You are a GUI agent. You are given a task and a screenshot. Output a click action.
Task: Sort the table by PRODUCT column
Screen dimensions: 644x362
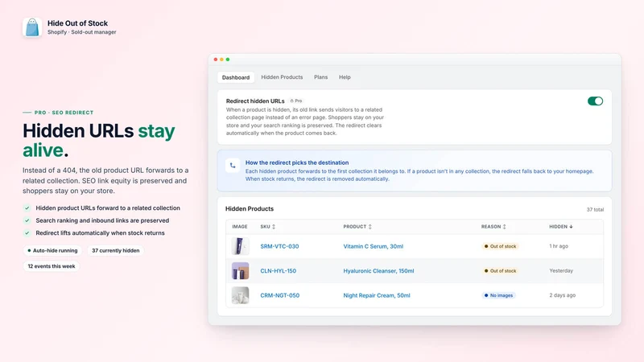(x=357, y=227)
